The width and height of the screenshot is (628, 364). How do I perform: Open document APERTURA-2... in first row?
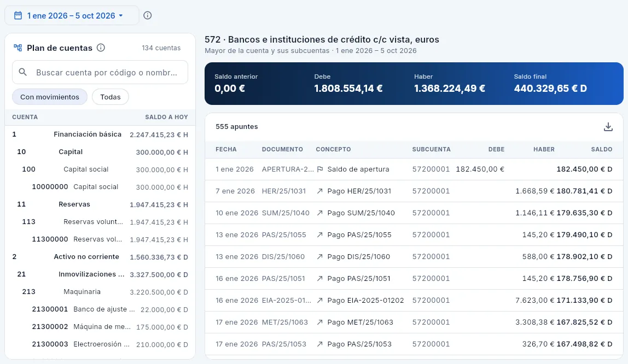point(288,169)
